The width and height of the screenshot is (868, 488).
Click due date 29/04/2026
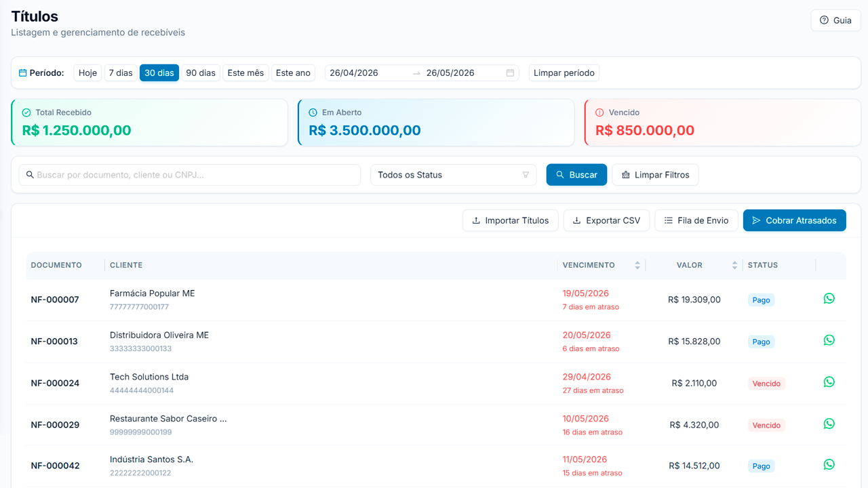pos(587,377)
